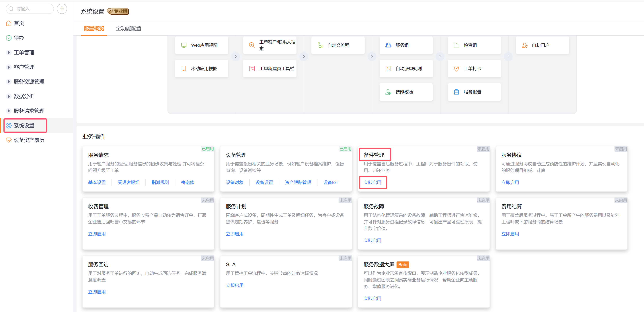Expand the 客户管理 sidebar arrow
The height and width of the screenshot is (312, 644).
pos(9,67)
